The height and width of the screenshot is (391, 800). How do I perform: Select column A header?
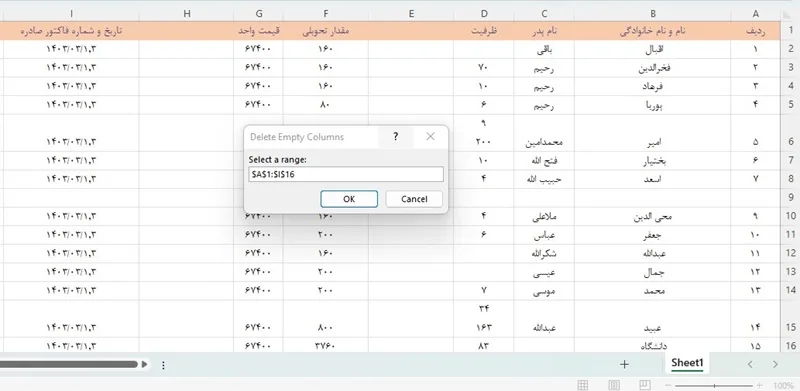756,14
